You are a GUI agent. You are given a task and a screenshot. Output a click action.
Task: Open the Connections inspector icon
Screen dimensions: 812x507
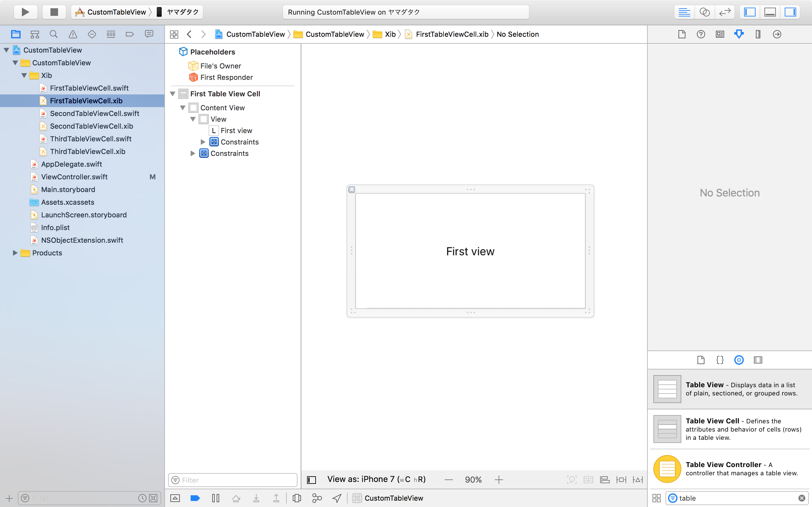[x=777, y=34]
